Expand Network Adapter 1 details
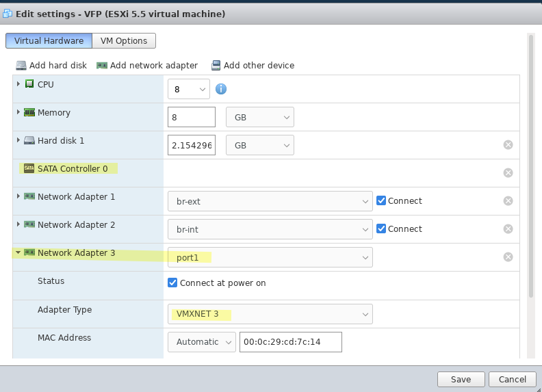 tap(18, 196)
